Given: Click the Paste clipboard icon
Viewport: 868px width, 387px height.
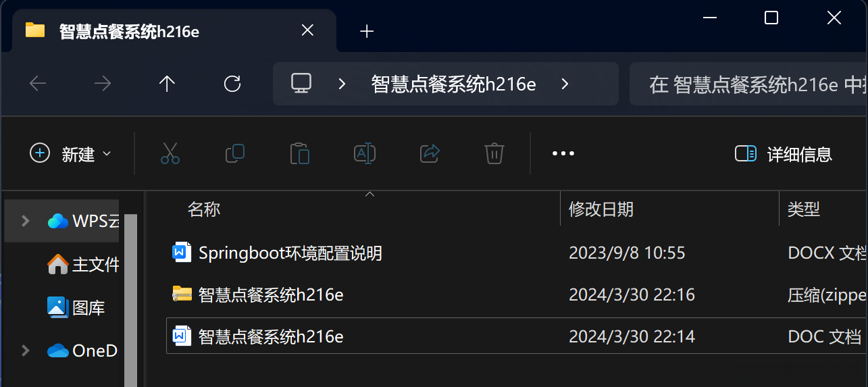Looking at the screenshot, I should [299, 154].
